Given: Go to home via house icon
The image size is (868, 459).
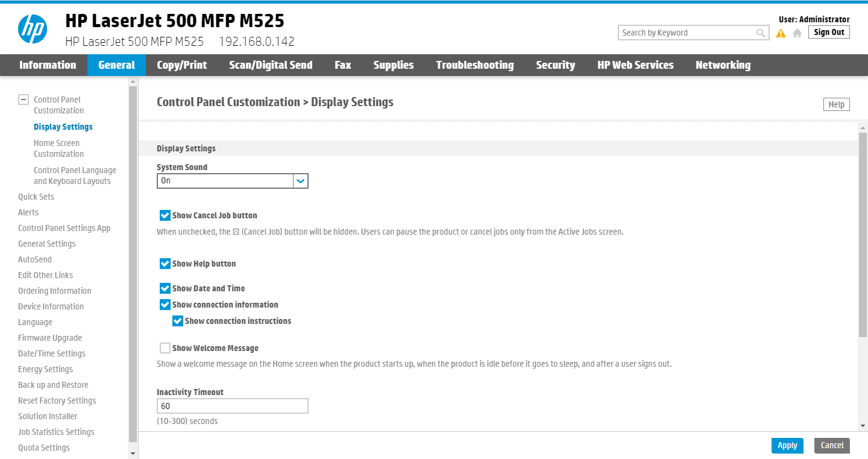Looking at the screenshot, I should [x=797, y=33].
